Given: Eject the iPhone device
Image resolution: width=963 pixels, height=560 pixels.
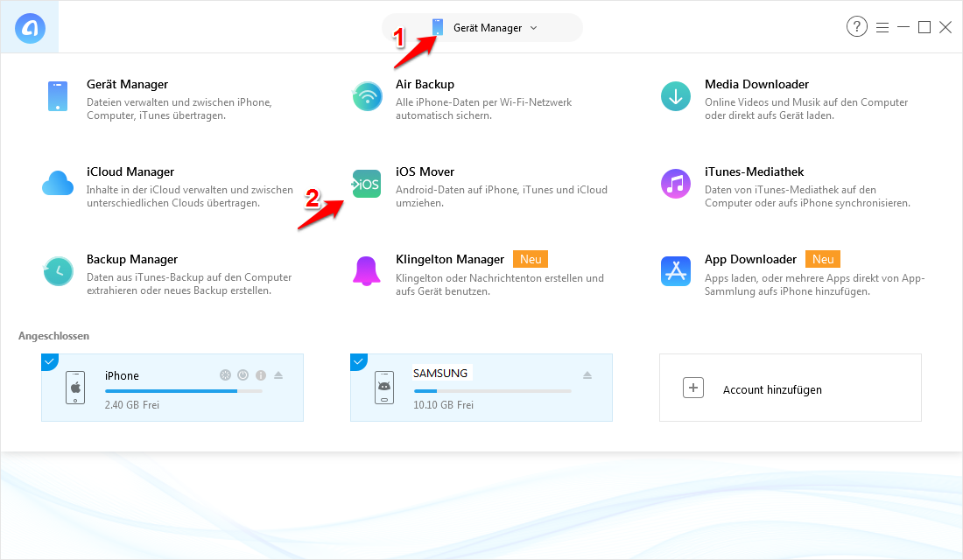Looking at the screenshot, I should click(278, 374).
